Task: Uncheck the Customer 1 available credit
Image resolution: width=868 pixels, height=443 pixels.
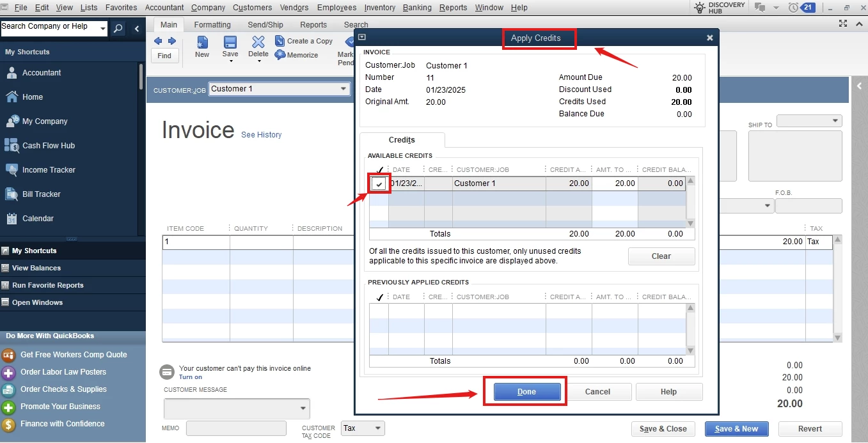Action: coord(379,184)
